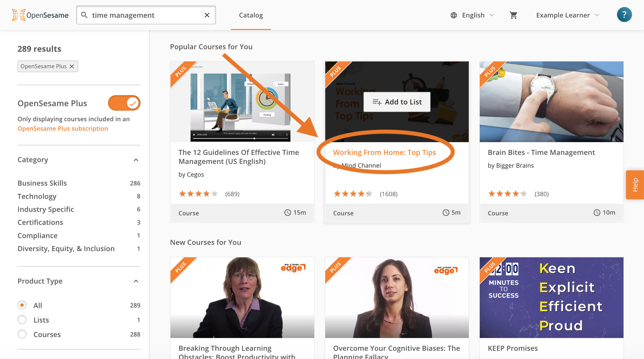
Task: Select the Courses product type radio
Action: (x=22, y=334)
